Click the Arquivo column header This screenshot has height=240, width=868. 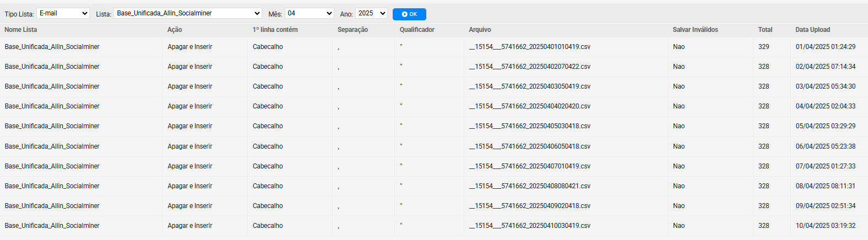click(480, 30)
